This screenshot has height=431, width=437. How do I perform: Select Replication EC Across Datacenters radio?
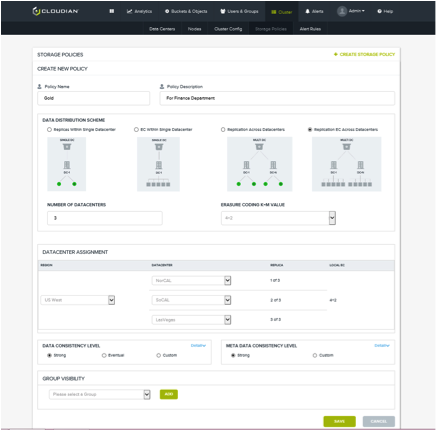310,130
